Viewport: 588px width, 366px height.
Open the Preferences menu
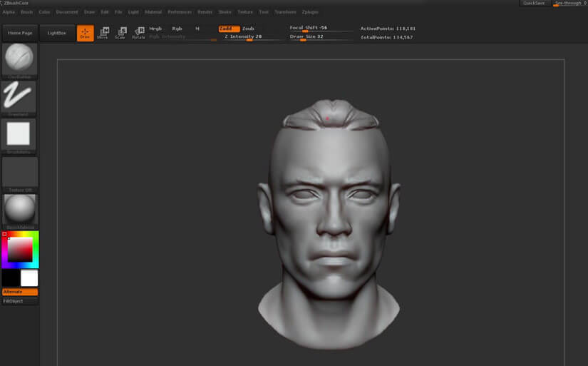tap(180, 12)
